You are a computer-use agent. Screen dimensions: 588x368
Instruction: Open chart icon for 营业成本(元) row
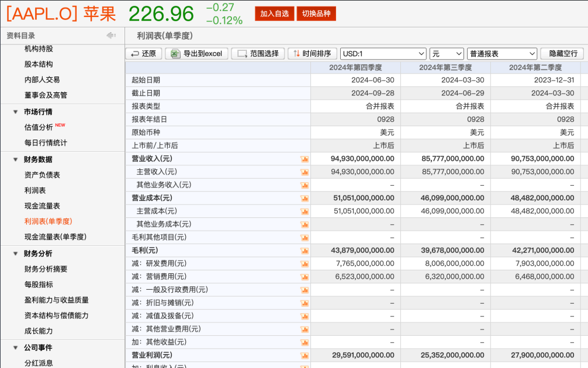pos(305,199)
